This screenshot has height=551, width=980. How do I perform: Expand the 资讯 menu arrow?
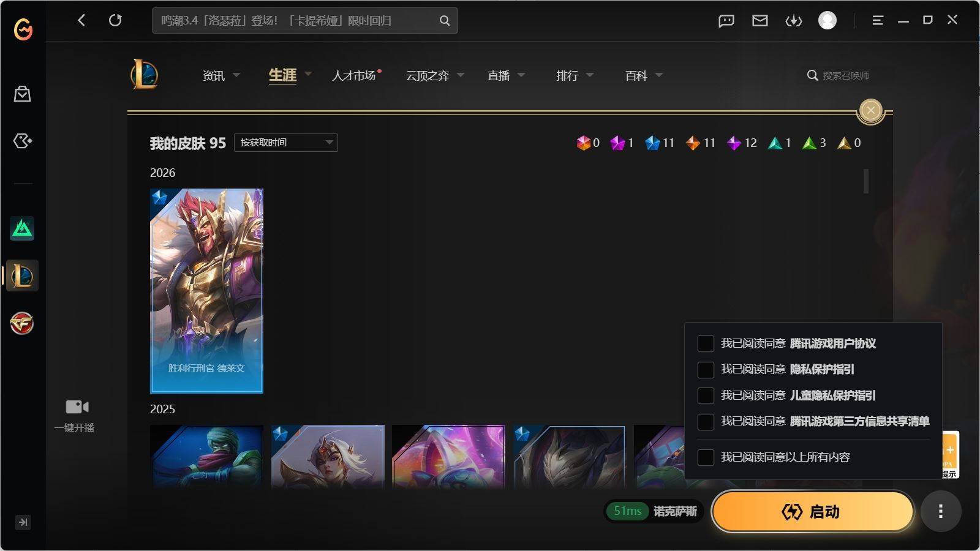[x=236, y=75]
